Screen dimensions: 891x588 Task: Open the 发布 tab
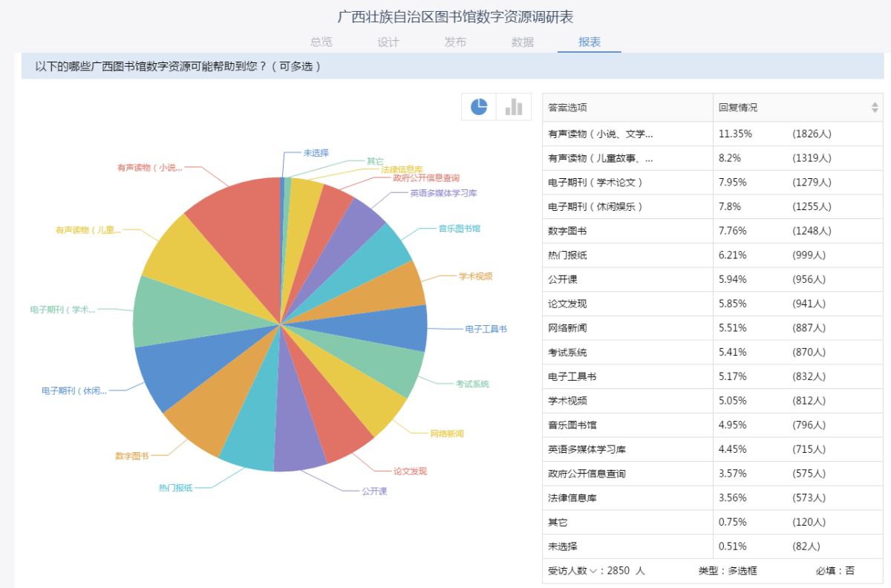coord(455,42)
